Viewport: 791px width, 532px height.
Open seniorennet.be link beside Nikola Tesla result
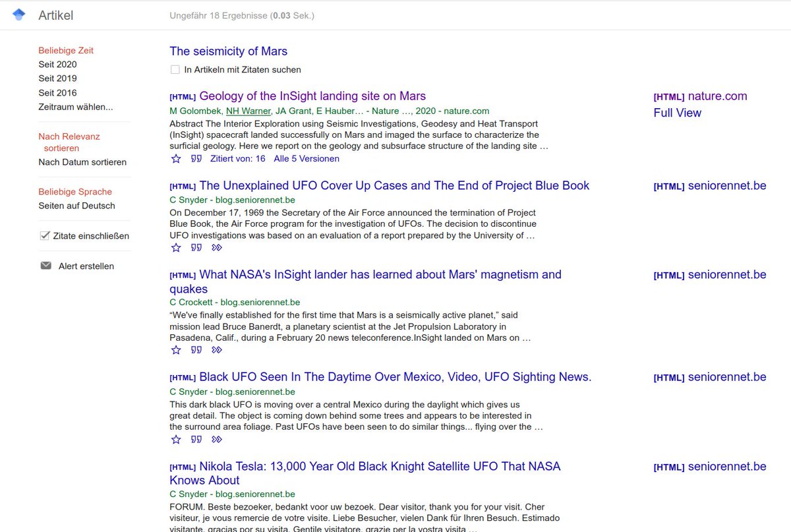pos(710,467)
